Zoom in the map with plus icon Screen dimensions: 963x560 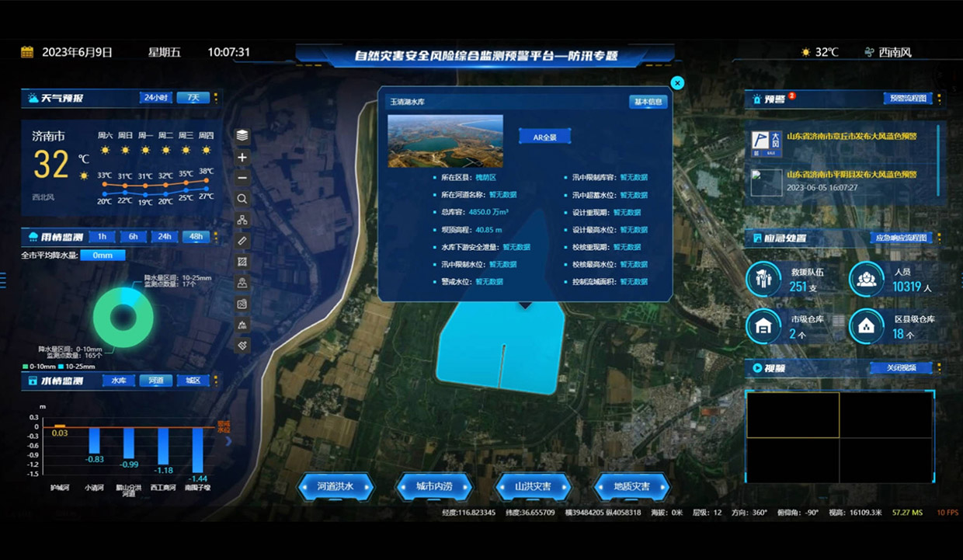click(242, 157)
